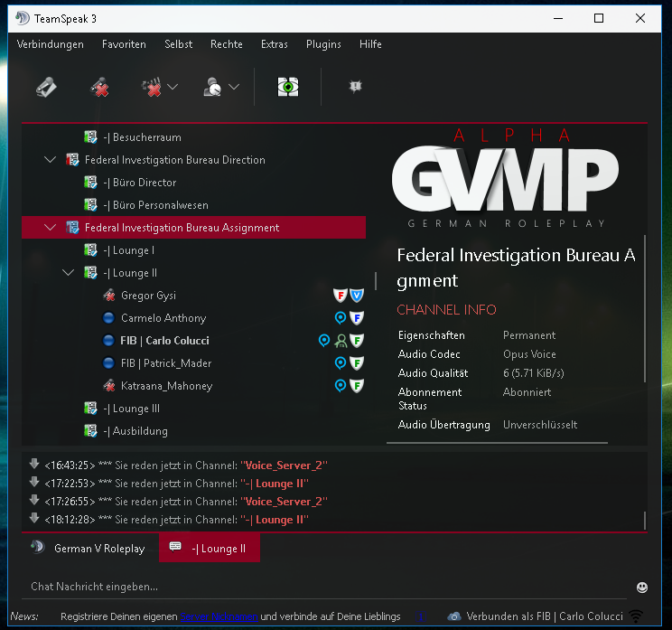Click the badge-shaped toolbar icon
Image resolution: width=672 pixels, height=630 pixels.
coord(355,87)
